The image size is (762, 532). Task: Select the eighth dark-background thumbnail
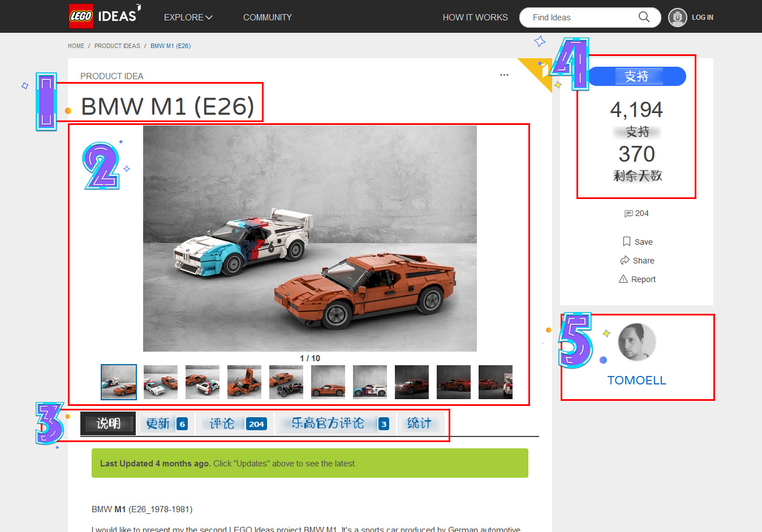pos(412,382)
